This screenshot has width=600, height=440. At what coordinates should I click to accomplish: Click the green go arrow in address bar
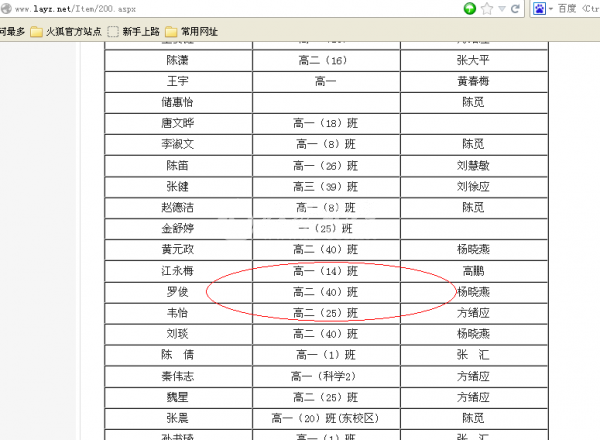(x=470, y=8)
